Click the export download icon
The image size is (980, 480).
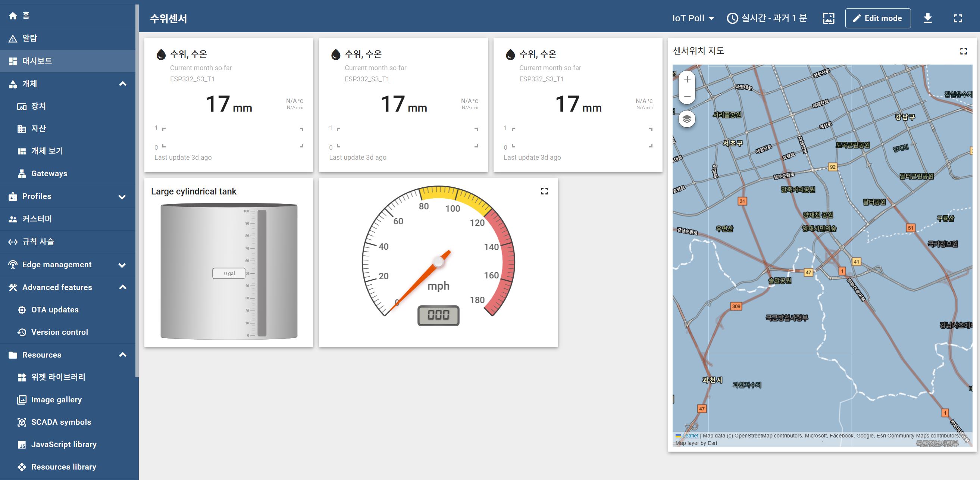coord(927,18)
